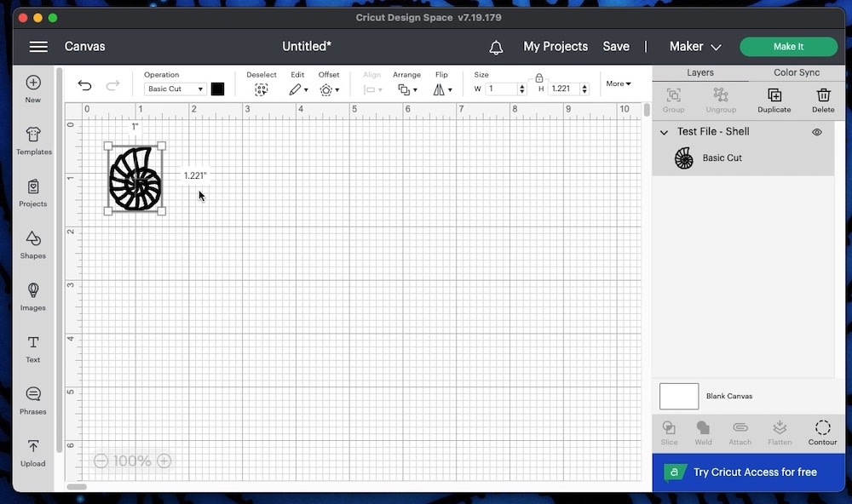Click the Attach tool
The image size is (852, 504).
740,432
